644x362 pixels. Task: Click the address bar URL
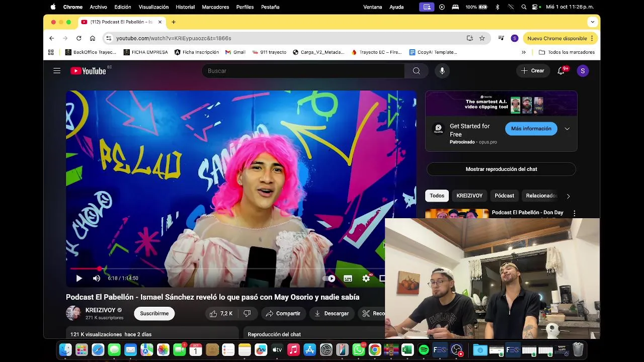tap(174, 38)
